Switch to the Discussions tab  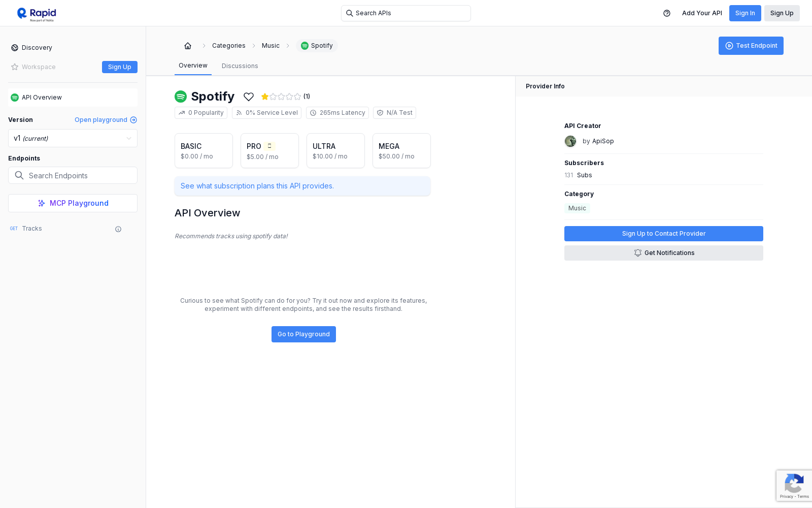pyautogui.click(x=240, y=66)
